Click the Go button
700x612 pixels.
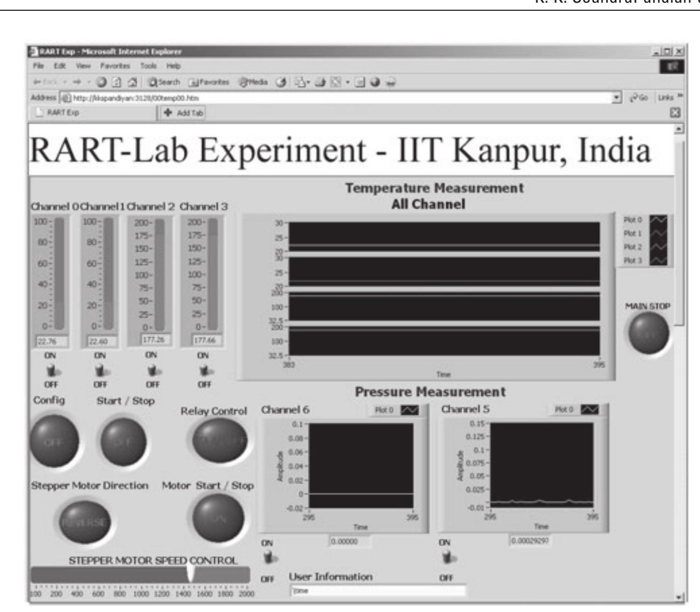[639, 98]
